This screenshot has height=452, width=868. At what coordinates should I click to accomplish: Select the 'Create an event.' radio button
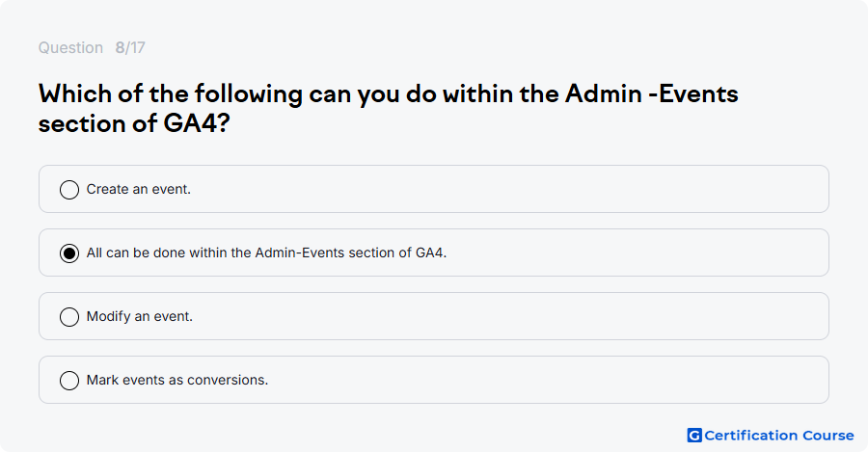[69, 189]
